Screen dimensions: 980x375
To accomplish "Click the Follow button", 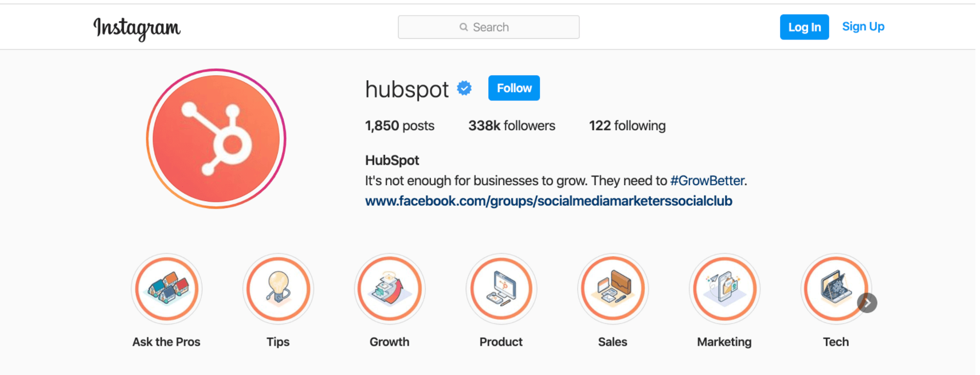I will coord(514,88).
